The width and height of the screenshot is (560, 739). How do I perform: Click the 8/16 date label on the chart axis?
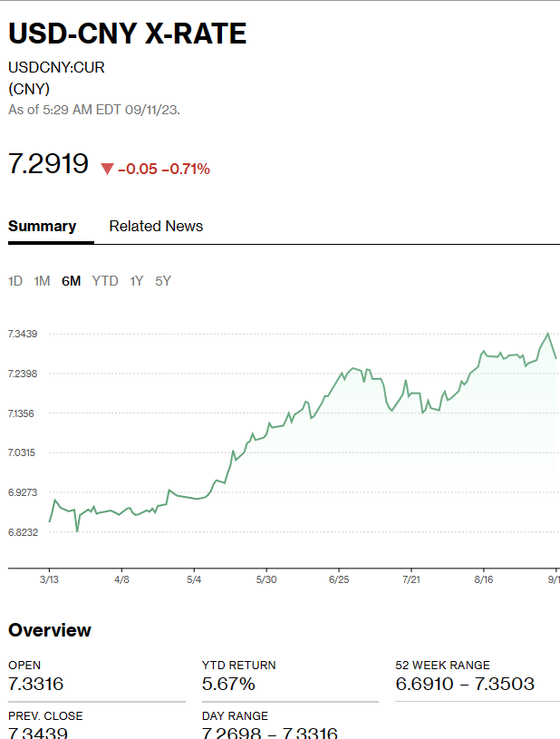tap(483, 579)
